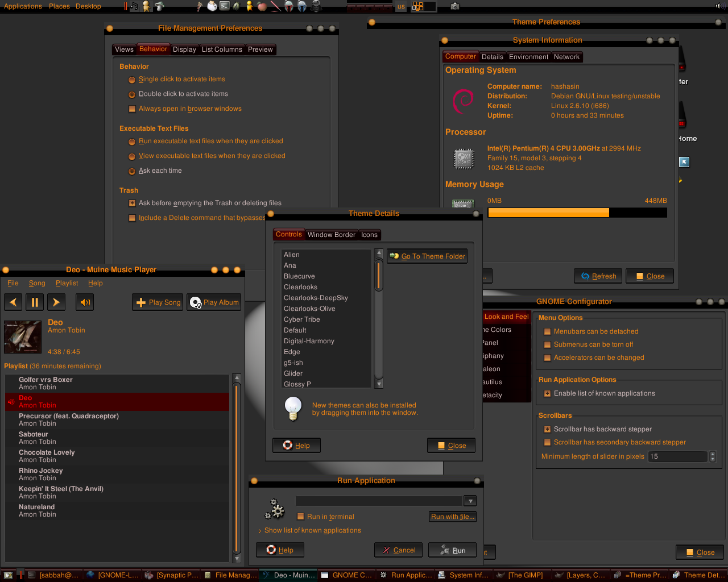Image resolution: width=728 pixels, height=582 pixels.
Task: Click 'Go To Theme Folder' button
Action: [x=427, y=256]
